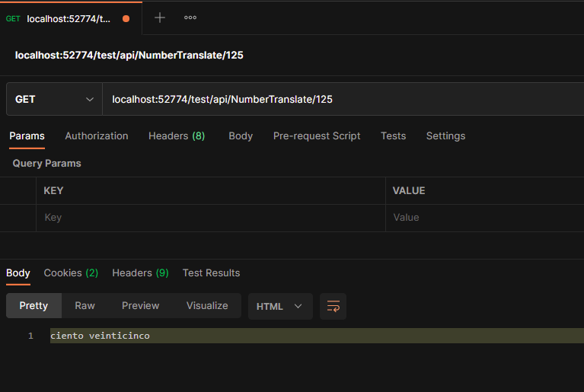Toggle the wrap lines icon in response
This screenshot has height=392, width=584.
(333, 306)
